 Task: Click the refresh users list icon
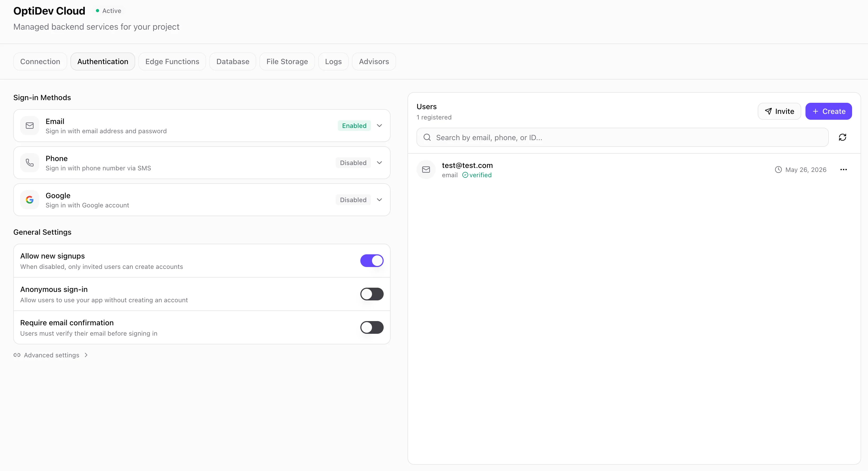coord(842,137)
